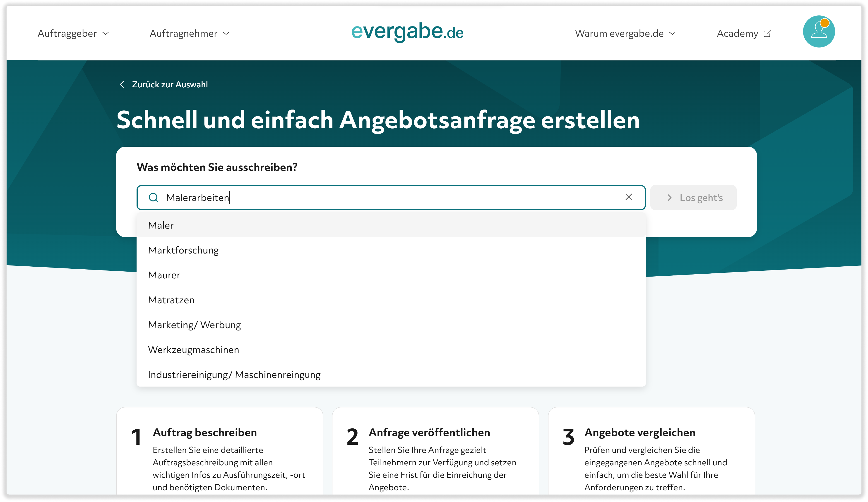Screen dimensions: 868x502
Task: Click the clear input X icon
Action: [629, 197]
